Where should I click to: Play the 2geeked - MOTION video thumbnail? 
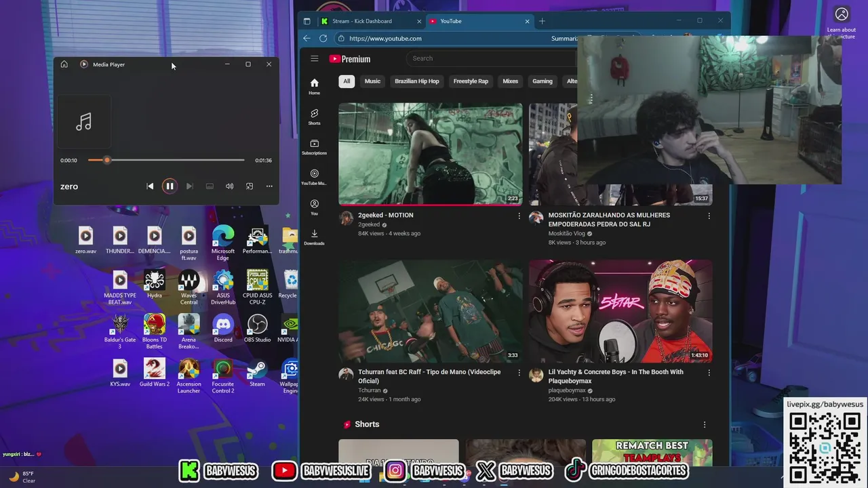click(x=431, y=154)
